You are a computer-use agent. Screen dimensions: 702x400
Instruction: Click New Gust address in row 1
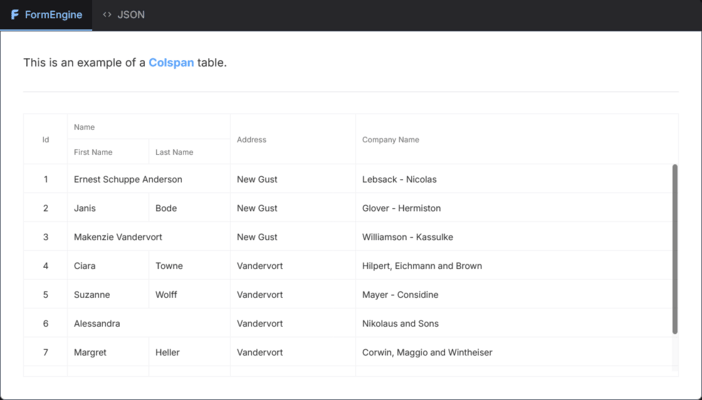coord(293,179)
